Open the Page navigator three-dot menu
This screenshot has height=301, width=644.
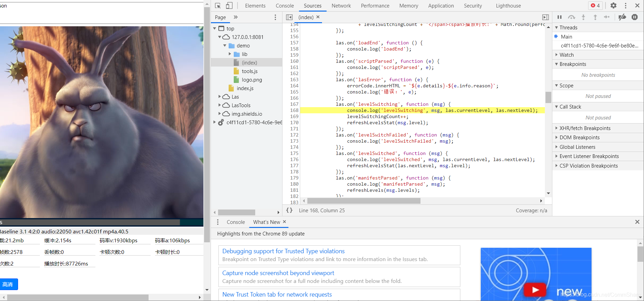pos(275,17)
